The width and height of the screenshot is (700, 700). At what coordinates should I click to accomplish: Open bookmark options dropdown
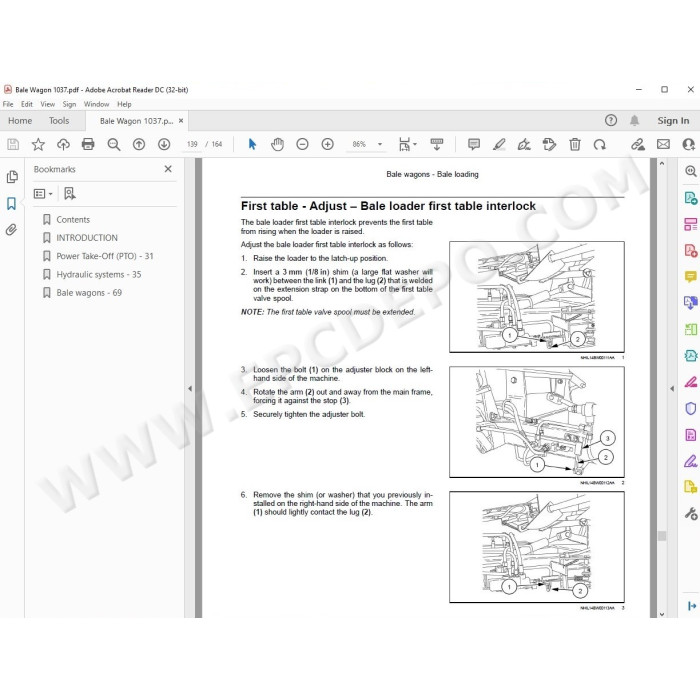[x=43, y=193]
